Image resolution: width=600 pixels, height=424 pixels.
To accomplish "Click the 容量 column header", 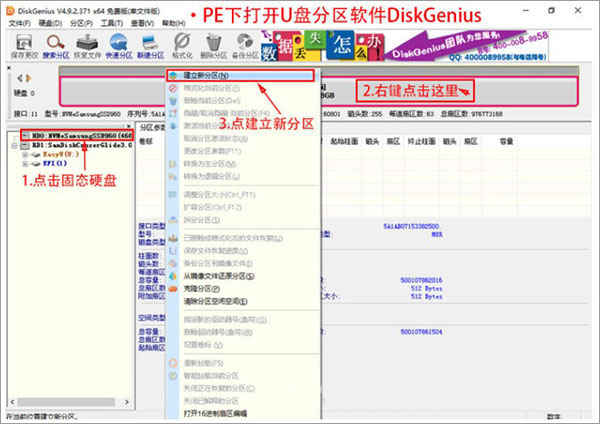I will pyautogui.click(x=506, y=142).
